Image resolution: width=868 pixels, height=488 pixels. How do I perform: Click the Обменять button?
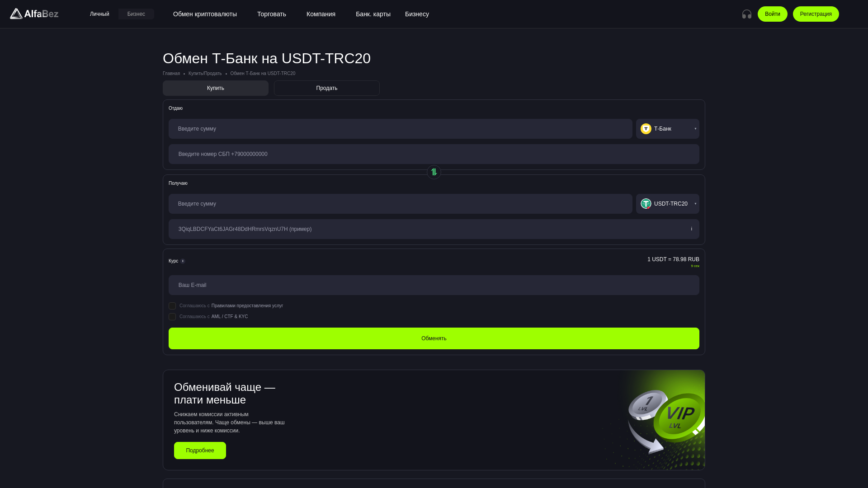coord(434,338)
